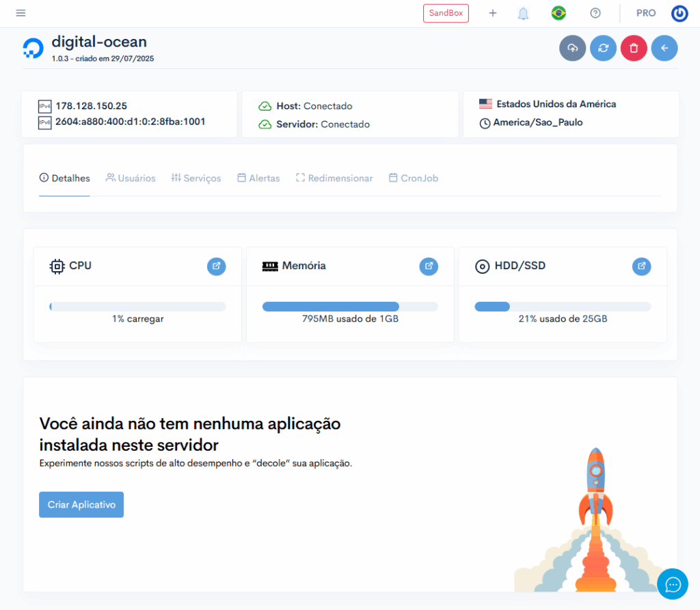
Task: Select IPv6 address 2604:a880:400:d1:0:2:8fba:1001
Action: point(131,122)
